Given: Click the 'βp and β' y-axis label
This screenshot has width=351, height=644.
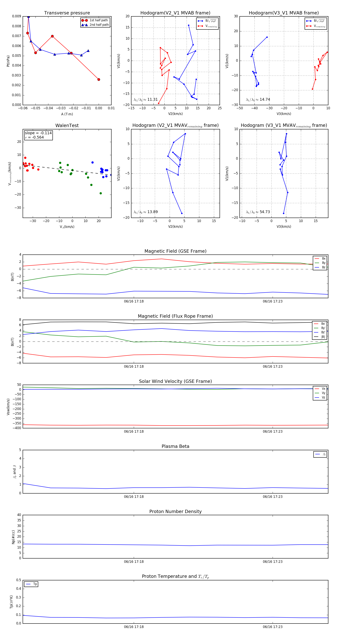Looking at the screenshot, I should point(14,472).
